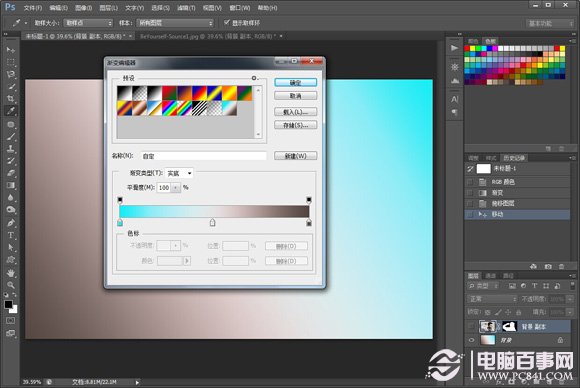Screen dimensions: 580x388
Task: Open the Image menu
Action: click(83, 8)
